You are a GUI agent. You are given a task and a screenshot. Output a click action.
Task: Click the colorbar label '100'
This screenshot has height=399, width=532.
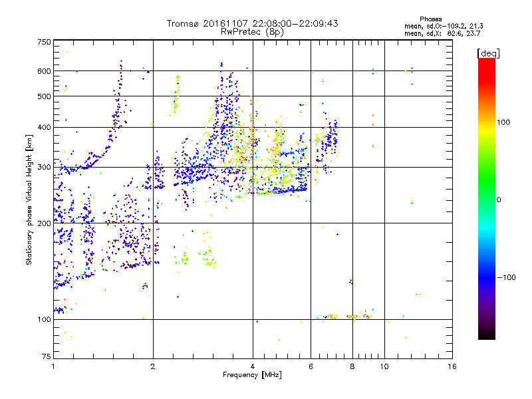click(x=503, y=122)
